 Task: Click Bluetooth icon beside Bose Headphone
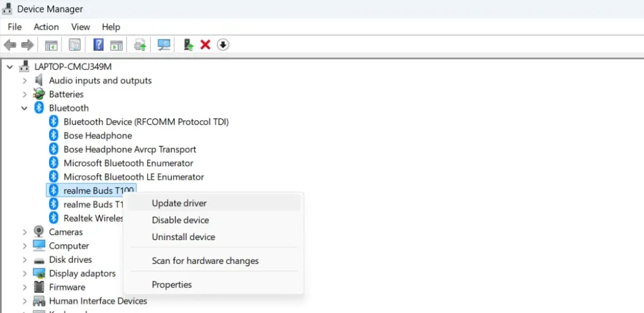(x=53, y=135)
